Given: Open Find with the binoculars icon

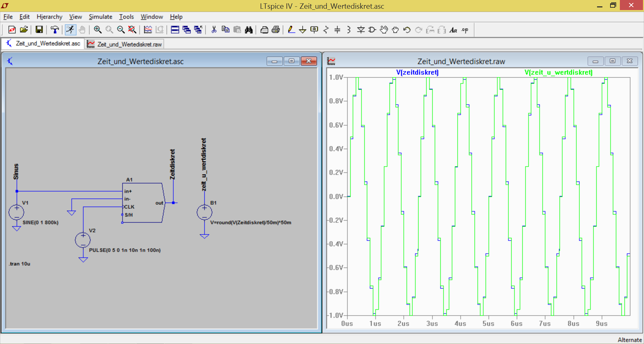Looking at the screenshot, I should (249, 30).
